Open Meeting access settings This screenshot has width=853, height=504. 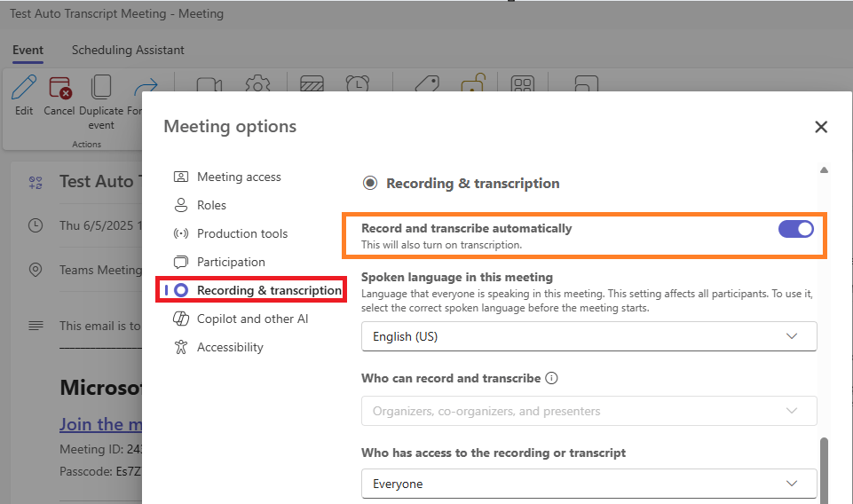[x=238, y=177]
